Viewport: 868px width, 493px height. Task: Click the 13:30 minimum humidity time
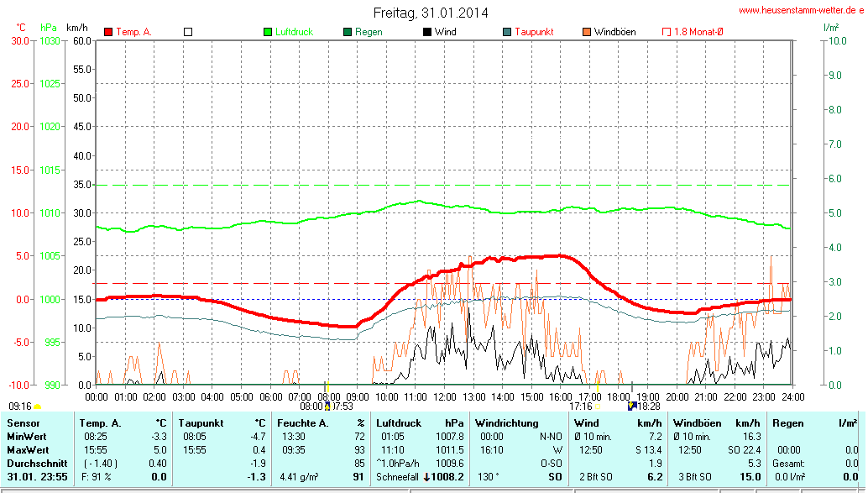294,437
